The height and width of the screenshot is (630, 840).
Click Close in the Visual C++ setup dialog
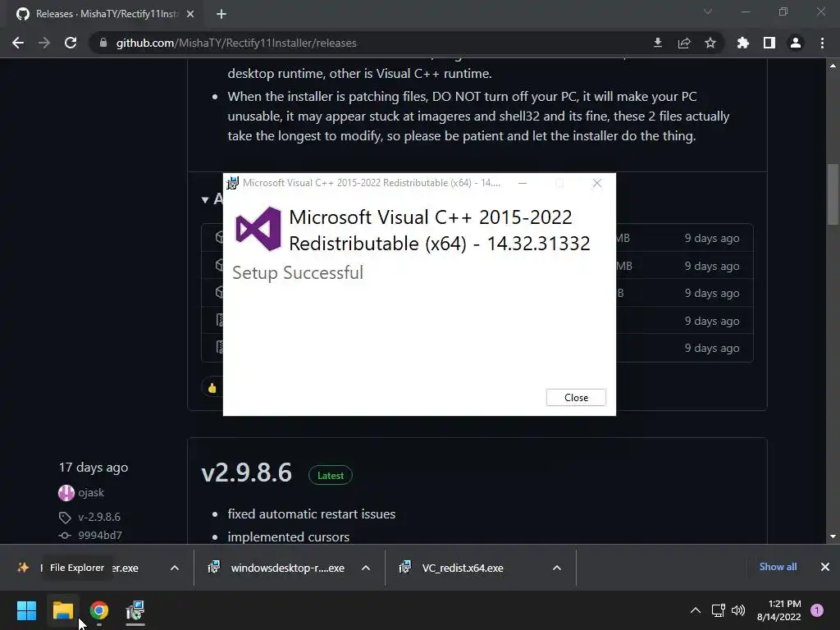[x=576, y=398]
